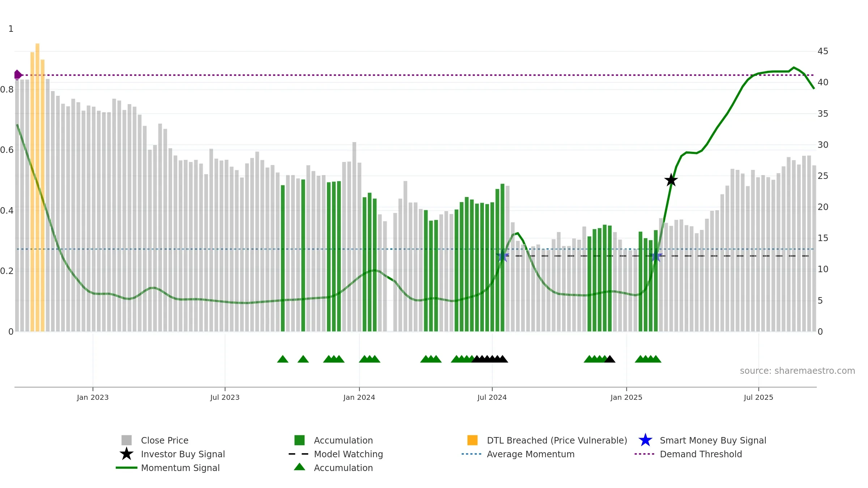Toggle DTL Breached (Price Vulnerable) legend entry

tap(547, 440)
